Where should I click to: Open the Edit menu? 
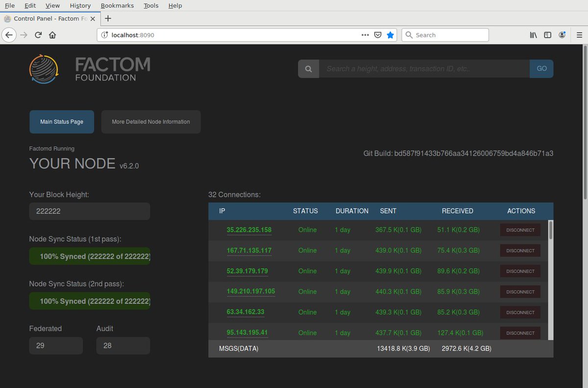coord(30,5)
